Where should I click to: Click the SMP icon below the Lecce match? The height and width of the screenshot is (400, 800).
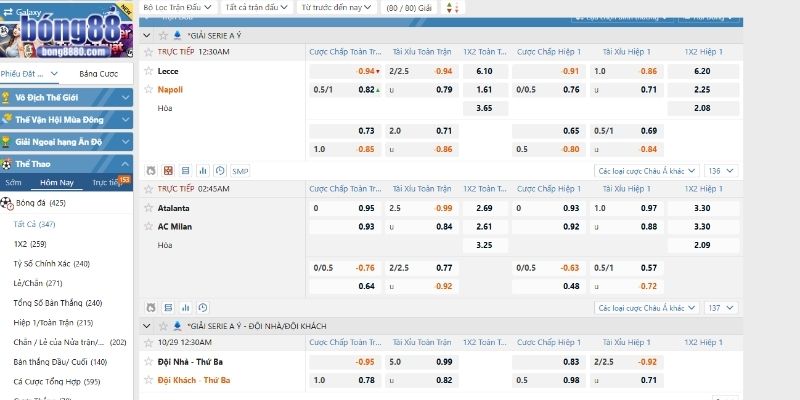pos(240,171)
